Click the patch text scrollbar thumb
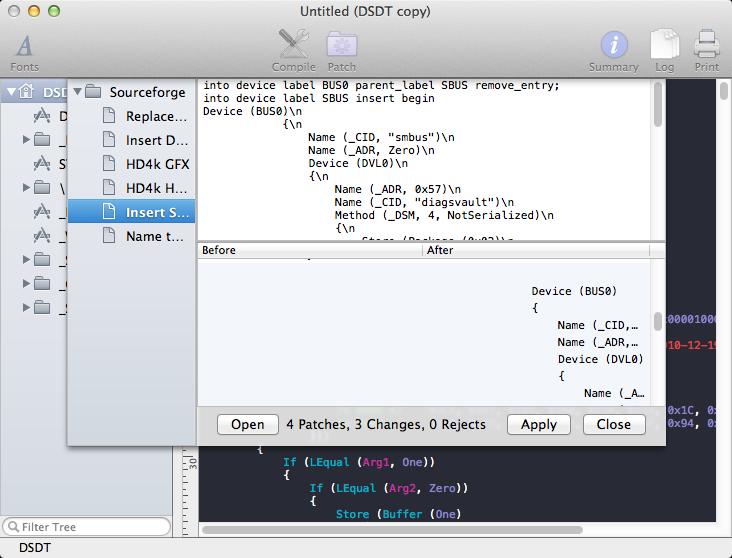This screenshot has width=732, height=558. click(658, 104)
